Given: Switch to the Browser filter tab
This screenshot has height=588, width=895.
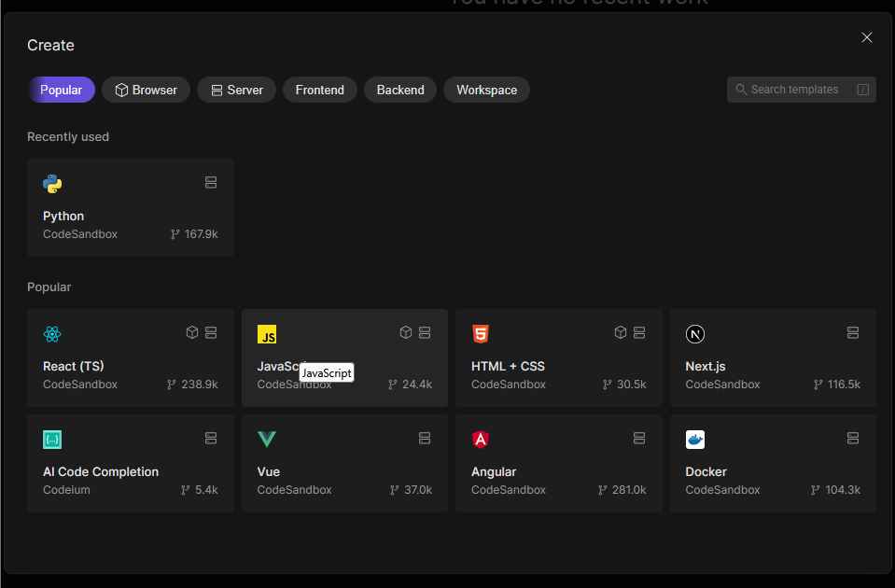Looking at the screenshot, I should (x=146, y=90).
